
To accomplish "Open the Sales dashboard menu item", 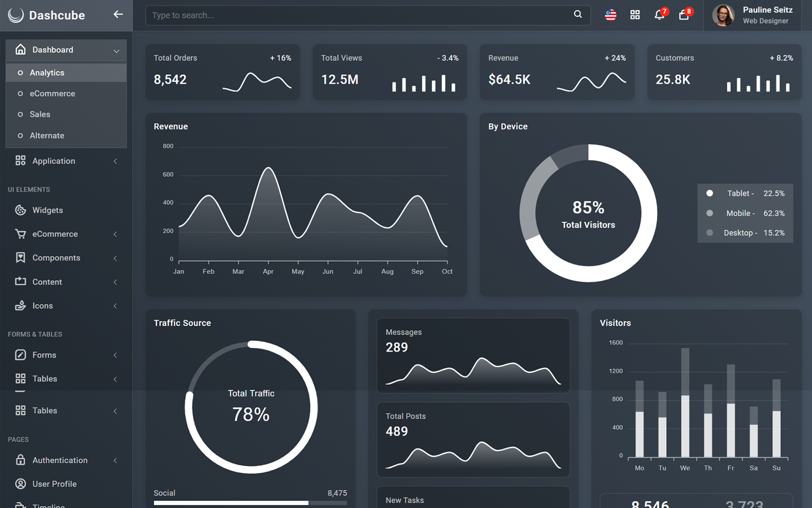I will (40, 114).
